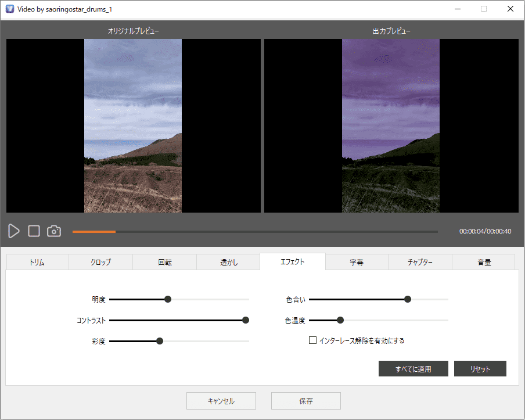Enable the インターレース解除を有効にする checkbox
Viewport: 525px width, 420px height.
coord(312,340)
